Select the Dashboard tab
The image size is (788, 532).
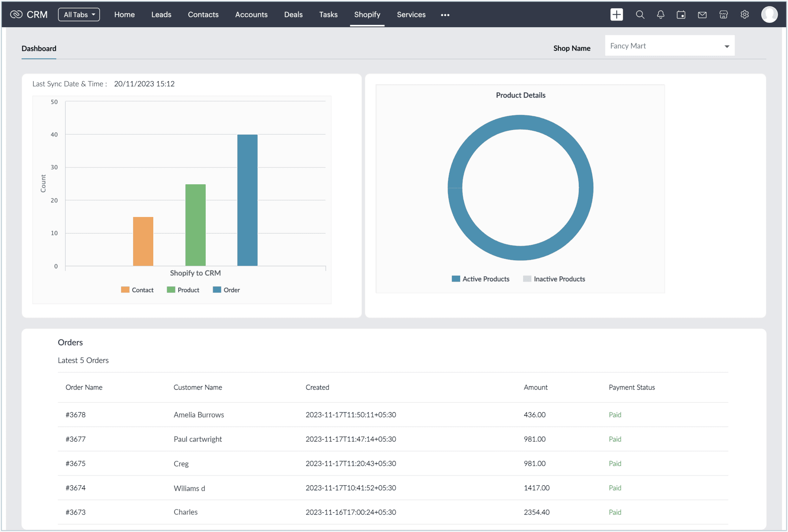point(39,48)
